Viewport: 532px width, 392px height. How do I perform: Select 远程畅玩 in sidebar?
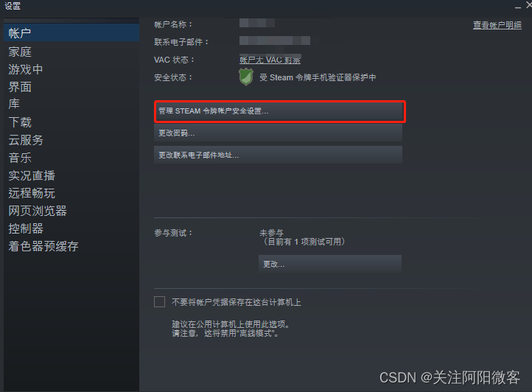pyautogui.click(x=32, y=193)
